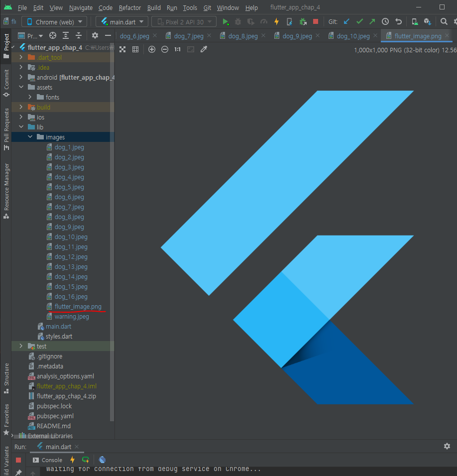Toggle chessboard transparency background in image viewer
Screen dimensions: 457x476
pyautogui.click(x=122, y=49)
